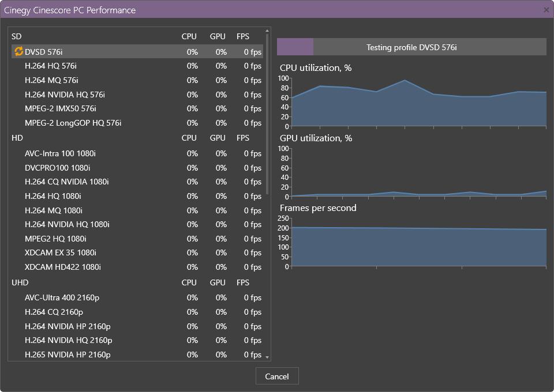The width and height of the screenshot is (554, 392).
Task: Select the MPEG-2 IMX50 576i profile
Action: [61, 108]
